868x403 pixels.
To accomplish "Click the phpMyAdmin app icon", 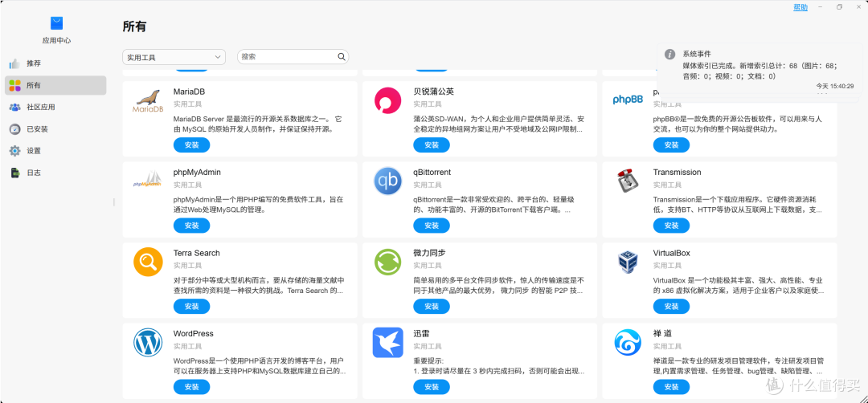I will click(147, 180).
